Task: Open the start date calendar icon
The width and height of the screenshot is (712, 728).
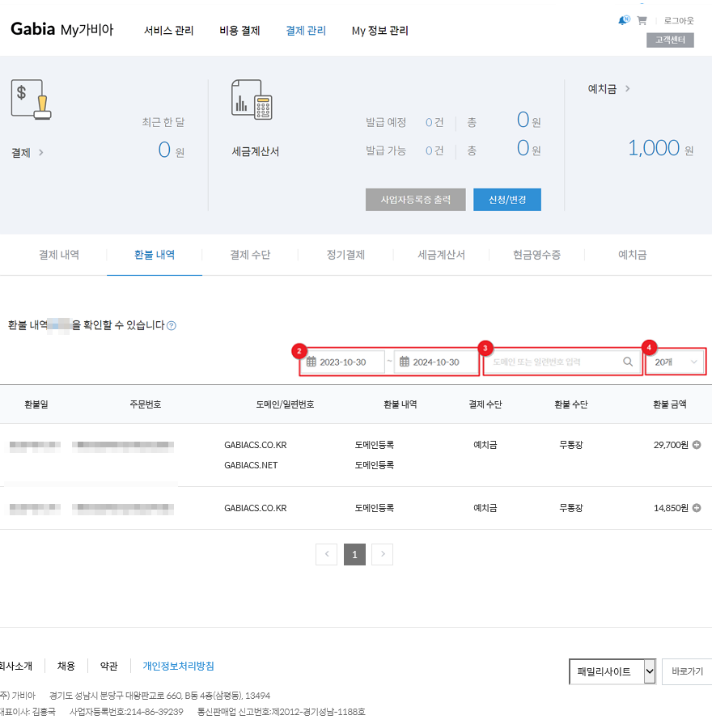Action: click(311, 362)
